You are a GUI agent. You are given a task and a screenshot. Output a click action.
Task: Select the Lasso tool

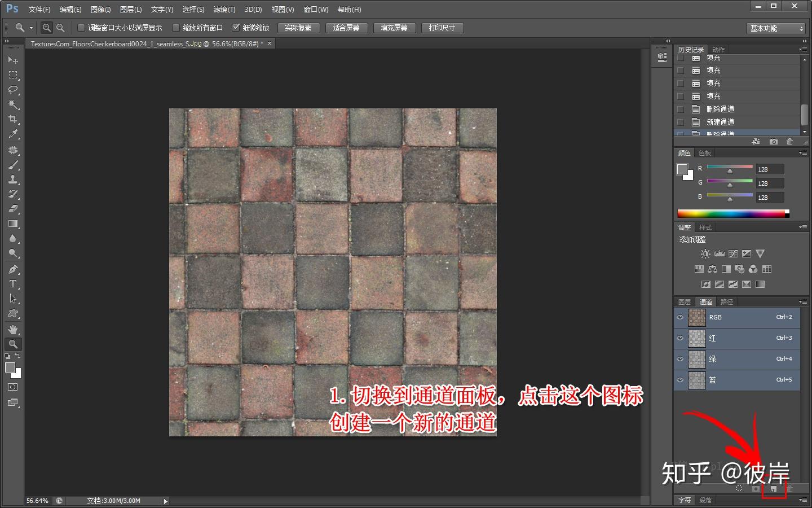(x=13, y=90)
